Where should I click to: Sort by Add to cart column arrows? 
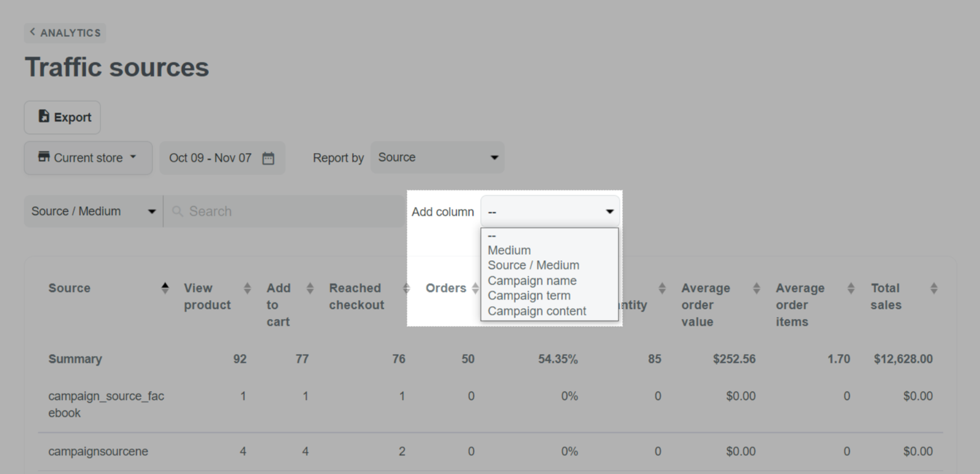pos(310,288)
